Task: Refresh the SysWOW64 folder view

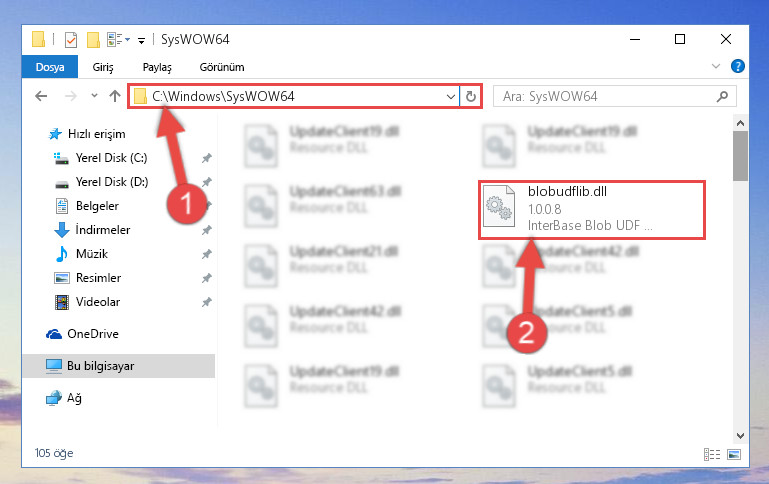Action: click(x=471, y=96)
